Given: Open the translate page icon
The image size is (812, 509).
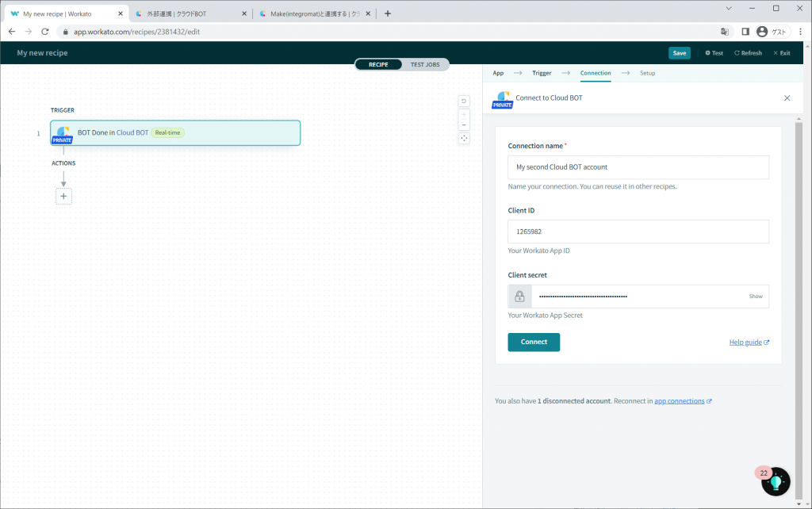Looking at the screenshot, I should (725, 32).
